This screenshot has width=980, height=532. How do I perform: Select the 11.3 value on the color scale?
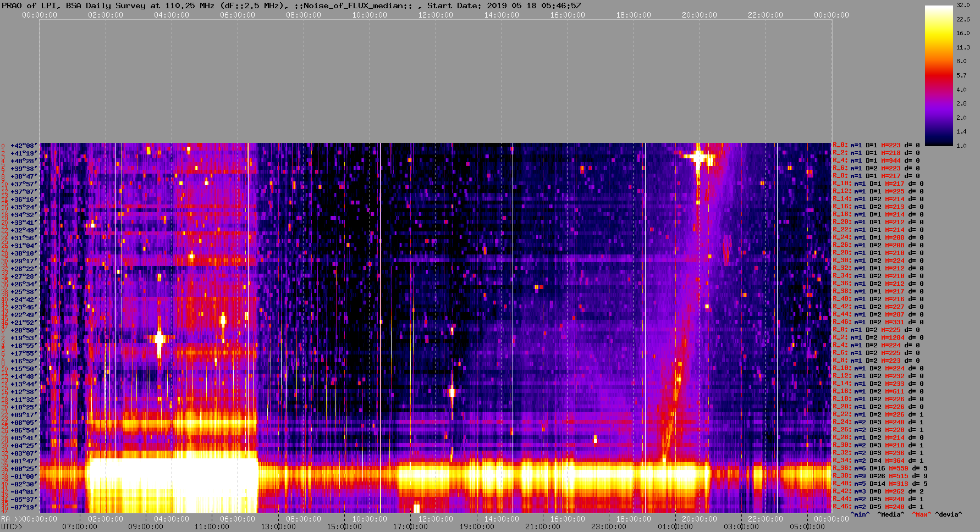pos(963,47)
